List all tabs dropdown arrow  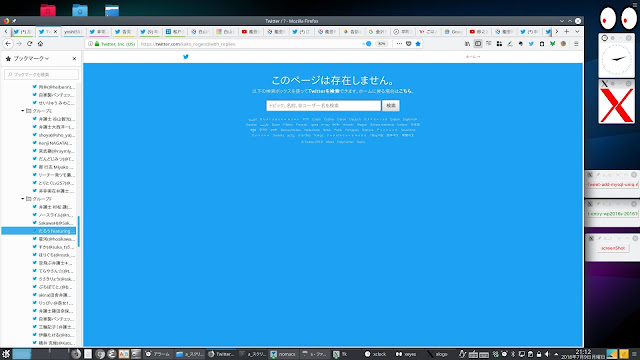[x=577, y=31]
